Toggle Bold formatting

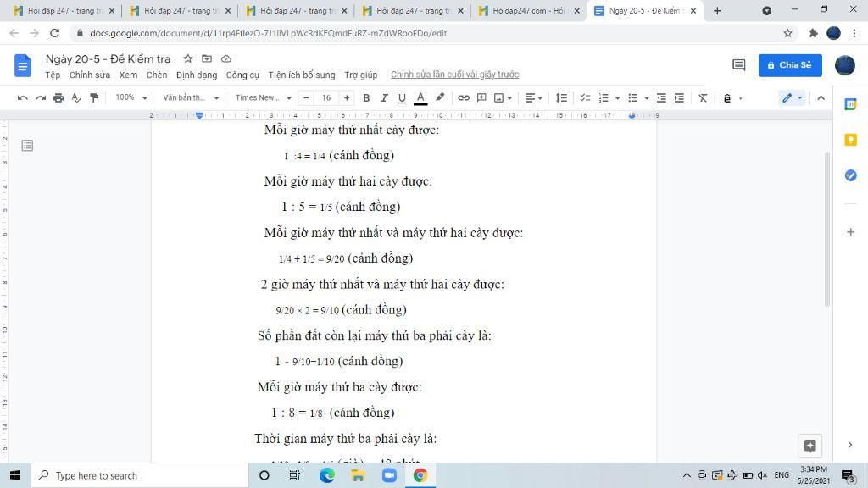click(x=366, y=98)
